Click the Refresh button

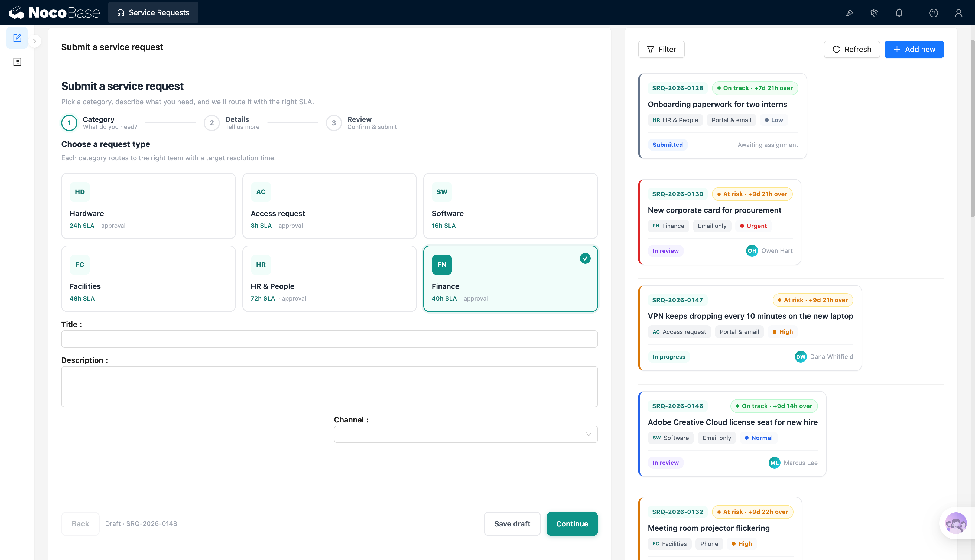click(x=851, y=49)
